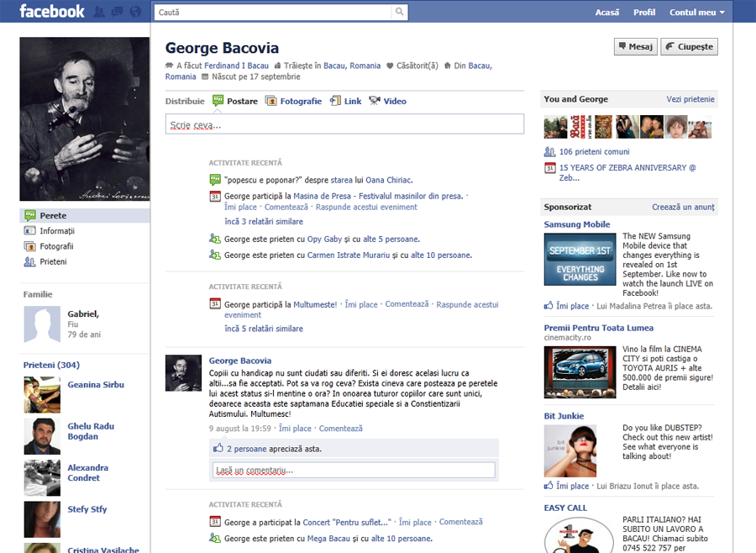Go to Acasă in the top bar
Screen dimensions: 756x553
coord(607,13)
